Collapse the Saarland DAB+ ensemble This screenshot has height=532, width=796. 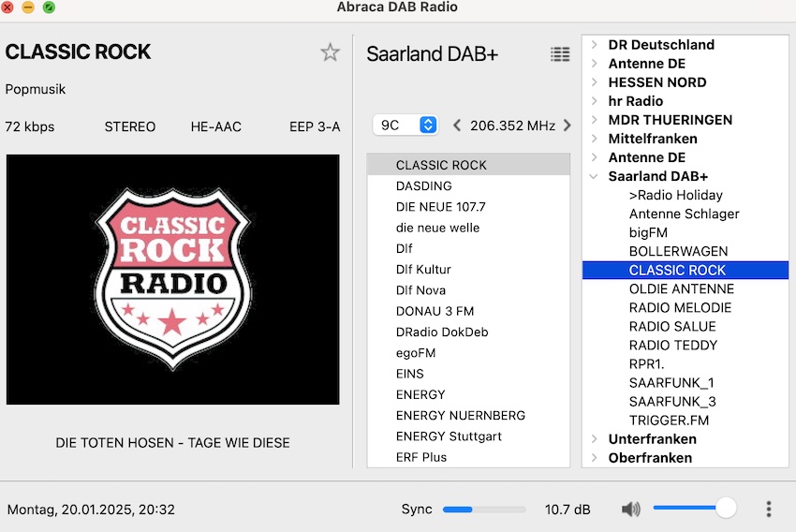pos(594,176)
